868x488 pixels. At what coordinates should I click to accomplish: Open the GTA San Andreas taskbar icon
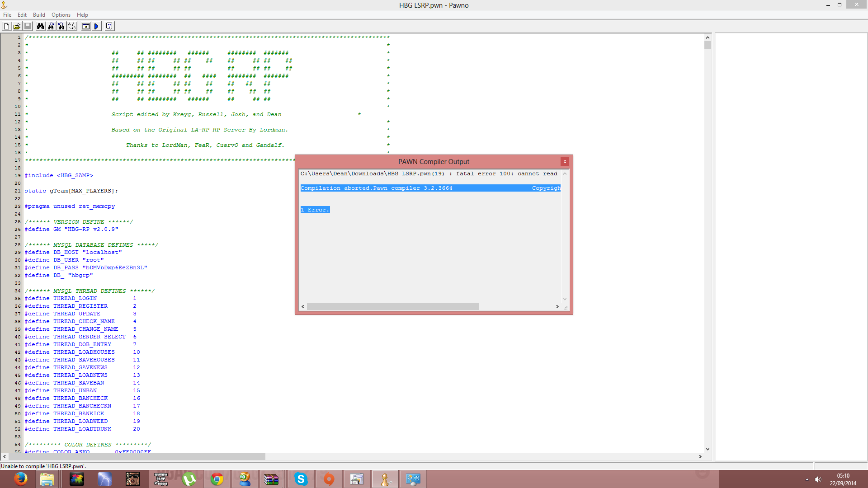133,479
